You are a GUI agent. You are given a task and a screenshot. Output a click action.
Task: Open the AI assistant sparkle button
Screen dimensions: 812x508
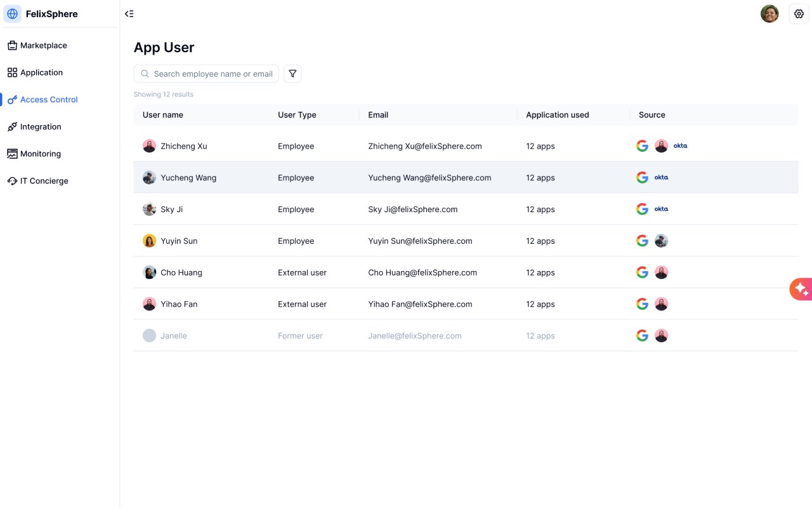pyautogui.click(x=801, y=290)
